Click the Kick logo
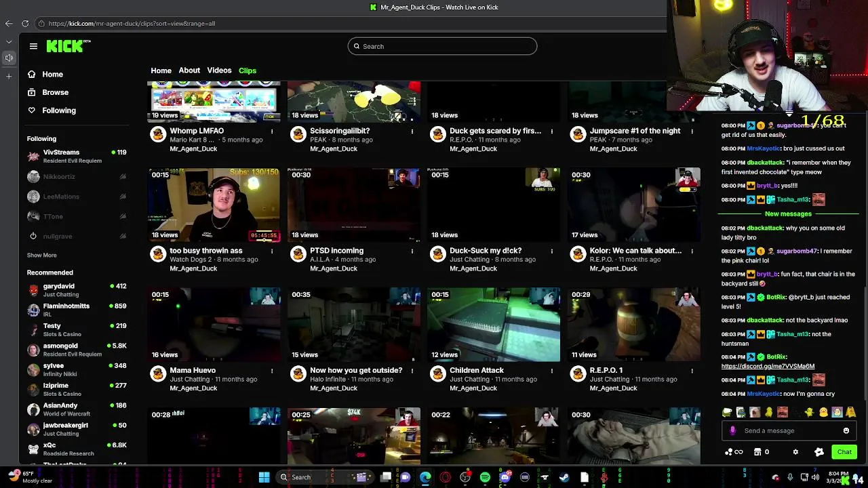 (68, 46)
